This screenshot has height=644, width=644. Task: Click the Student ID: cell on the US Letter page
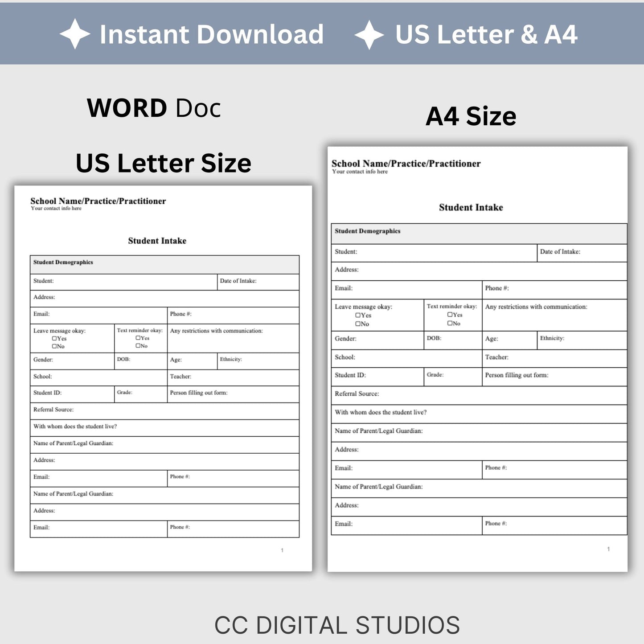point(72,394)
